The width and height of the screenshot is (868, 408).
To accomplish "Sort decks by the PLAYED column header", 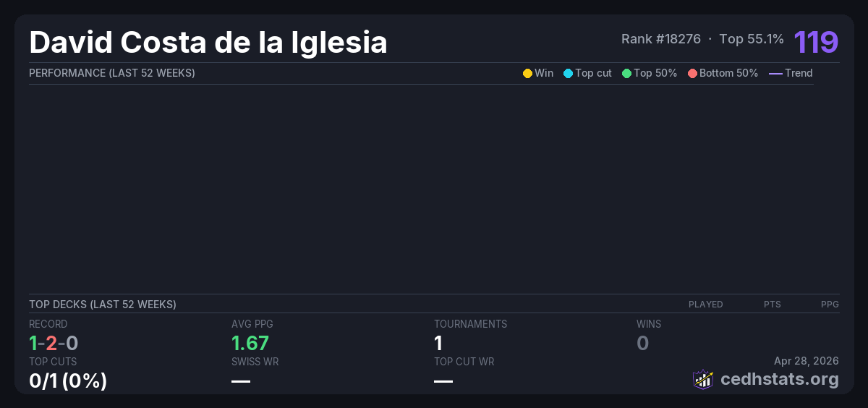I will (x=705, y=305).
